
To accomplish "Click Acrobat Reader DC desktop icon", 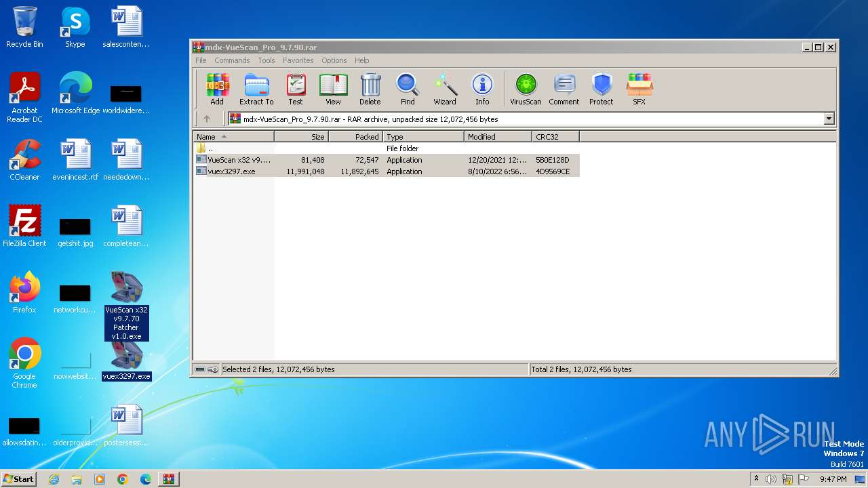I will (x=24, y=98).
